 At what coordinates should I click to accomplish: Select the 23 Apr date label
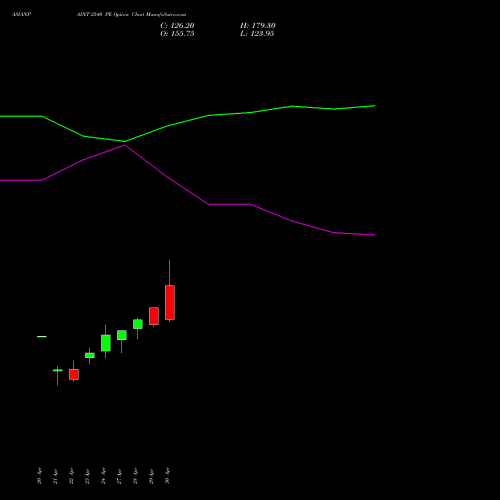tap(87, 476)
